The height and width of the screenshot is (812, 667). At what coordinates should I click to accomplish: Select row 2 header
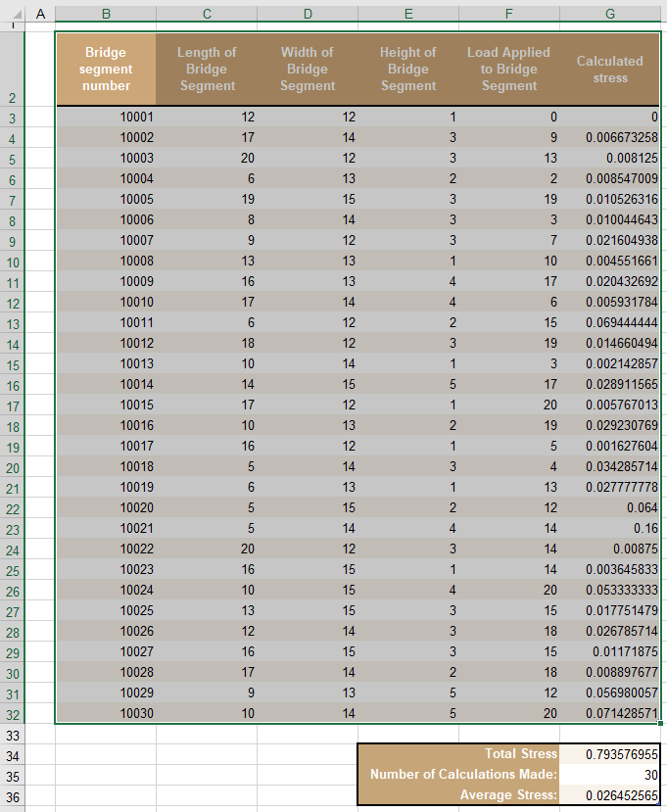tap(13, 69)
